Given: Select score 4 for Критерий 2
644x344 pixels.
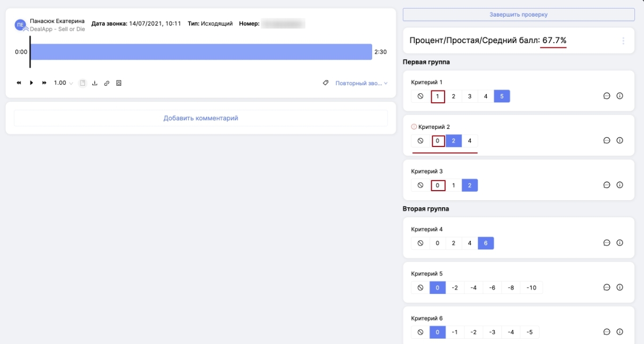Looking at the screenshot, I should (x=470, y=141).
